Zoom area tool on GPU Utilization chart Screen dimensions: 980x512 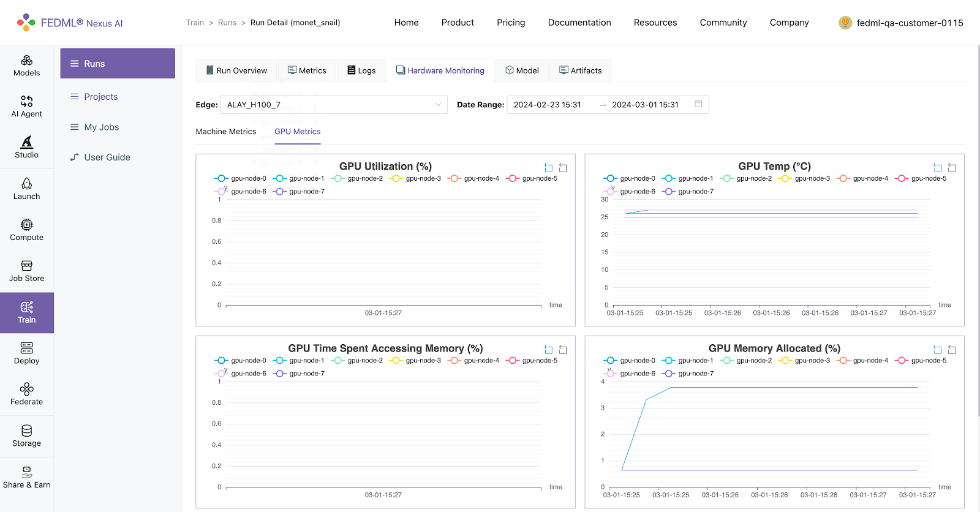[548, 167]
